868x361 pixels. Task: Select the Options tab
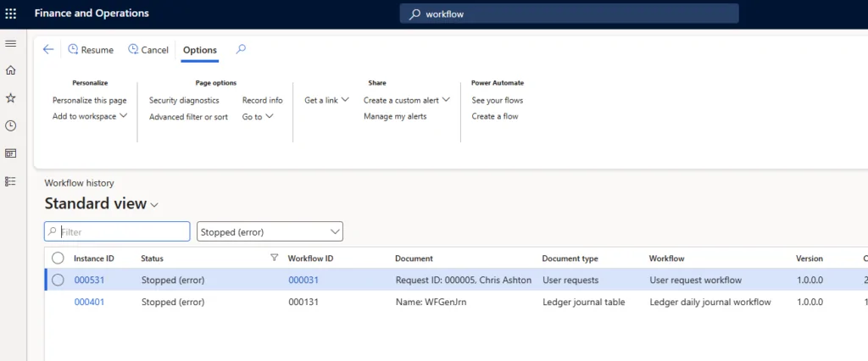click(200, 50)
